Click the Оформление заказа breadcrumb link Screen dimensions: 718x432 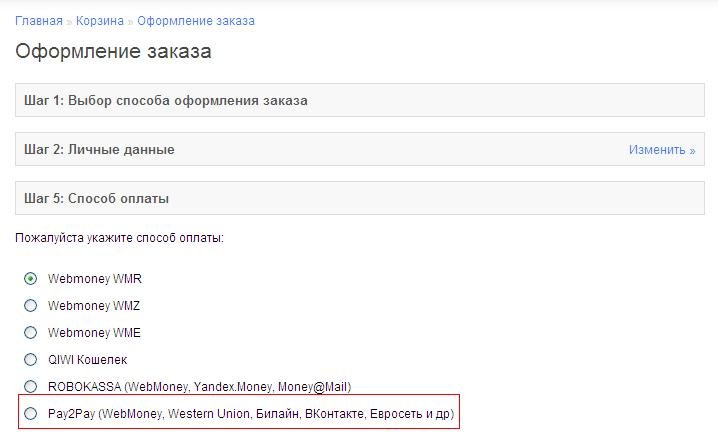click(x=195, y=21)
